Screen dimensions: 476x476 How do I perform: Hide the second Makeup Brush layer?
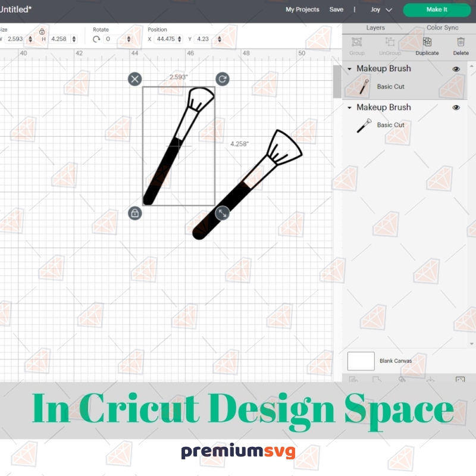(x=456, y=107)
